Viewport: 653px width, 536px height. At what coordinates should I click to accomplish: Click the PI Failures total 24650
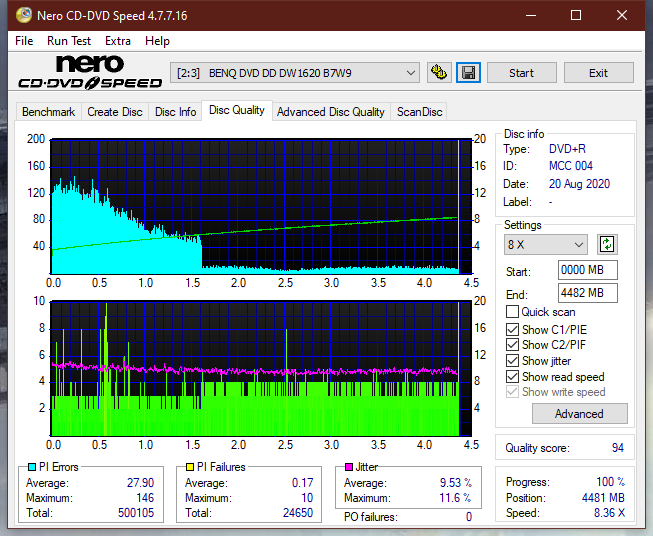pyautogui.click(x=298, y=513)
